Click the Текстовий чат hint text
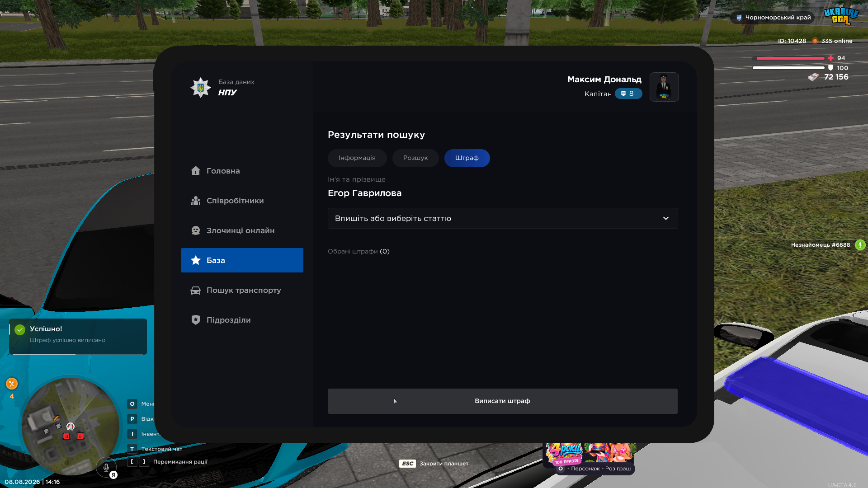Viewport: 868px width, 488px height. (162, 449)
